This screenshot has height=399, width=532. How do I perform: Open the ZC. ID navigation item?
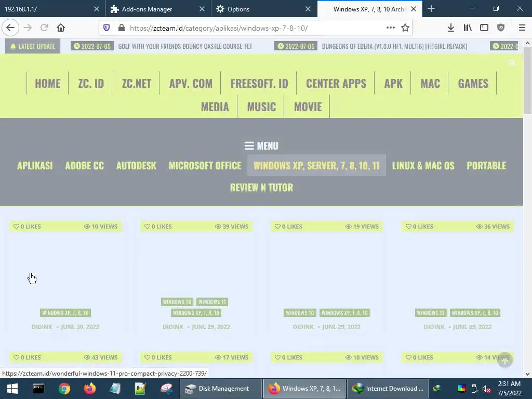pyautogui.click(x=91, y=84)
